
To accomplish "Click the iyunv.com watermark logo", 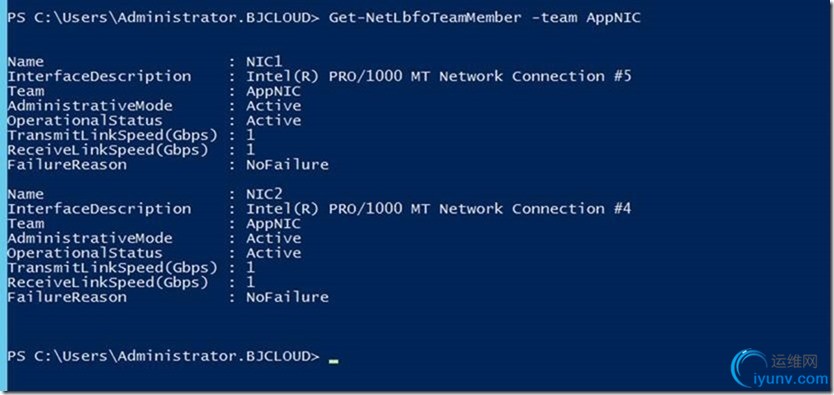I will 780,368.
